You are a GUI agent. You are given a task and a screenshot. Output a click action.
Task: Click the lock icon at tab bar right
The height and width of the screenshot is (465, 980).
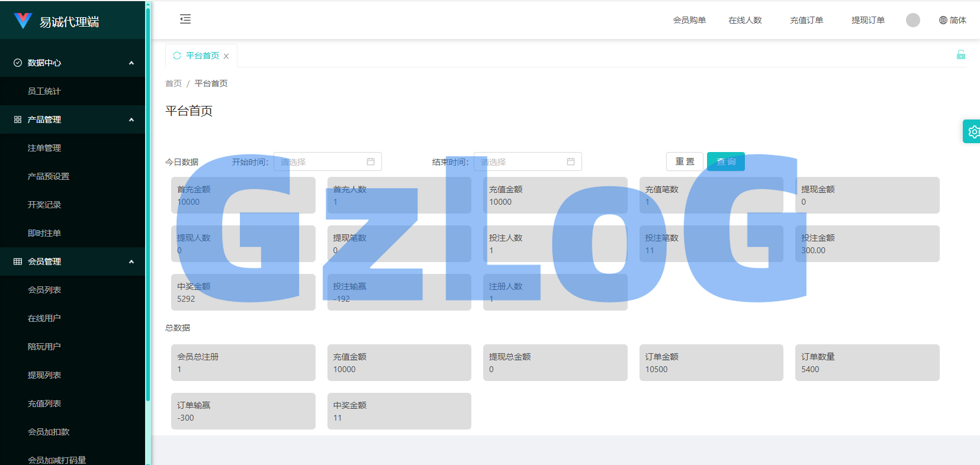tap(960, 55)
